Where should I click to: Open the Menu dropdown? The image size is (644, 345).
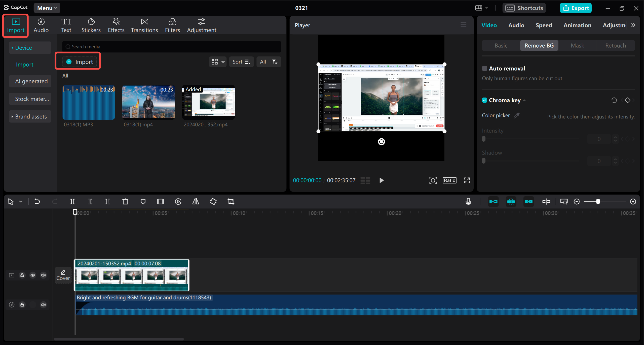coord(47,8)
